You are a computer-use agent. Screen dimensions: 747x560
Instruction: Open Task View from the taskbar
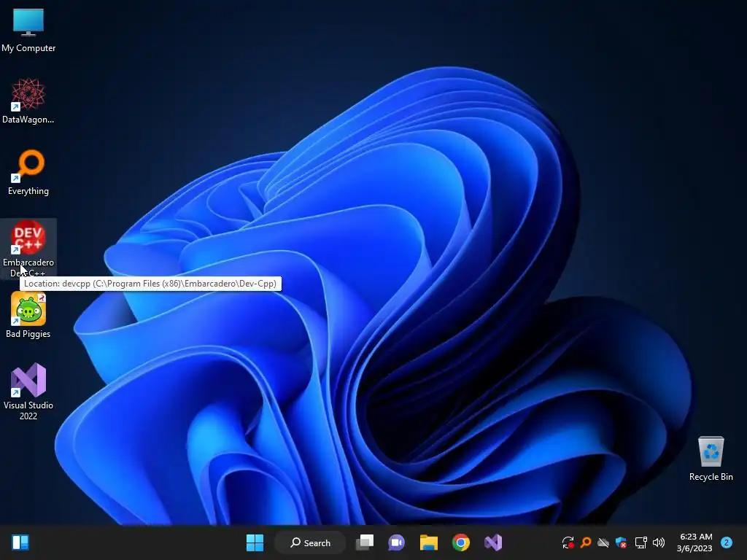[365, 542]
